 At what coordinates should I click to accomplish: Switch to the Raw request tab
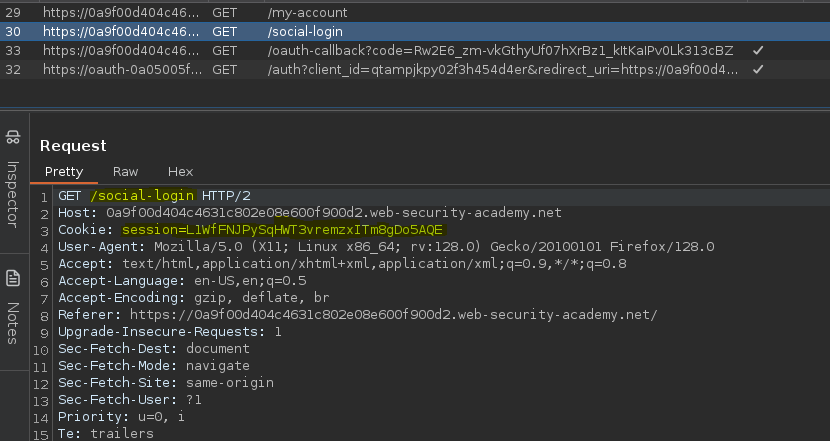(x=125, y=172)
